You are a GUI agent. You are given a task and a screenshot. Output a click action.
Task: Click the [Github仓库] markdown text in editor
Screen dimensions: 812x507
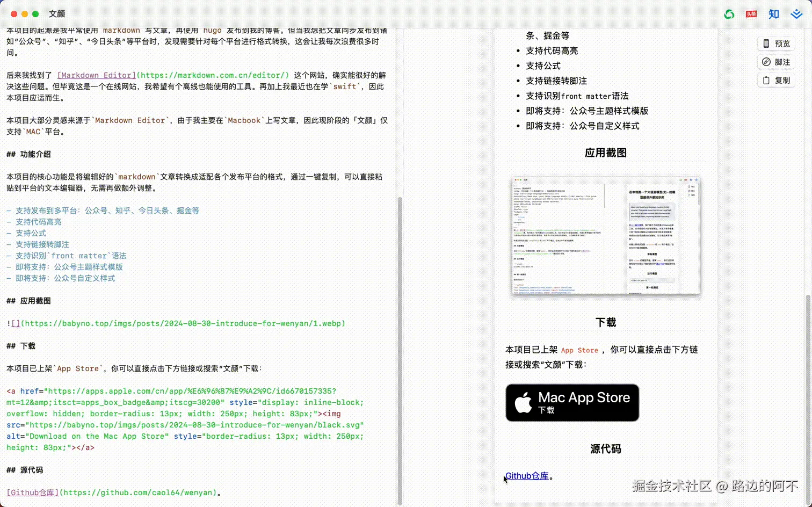click(33, 492)
